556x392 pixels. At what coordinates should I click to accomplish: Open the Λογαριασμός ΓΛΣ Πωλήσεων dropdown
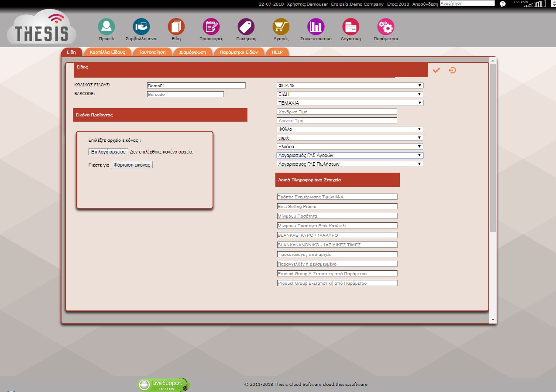click(x=350, y=164)
